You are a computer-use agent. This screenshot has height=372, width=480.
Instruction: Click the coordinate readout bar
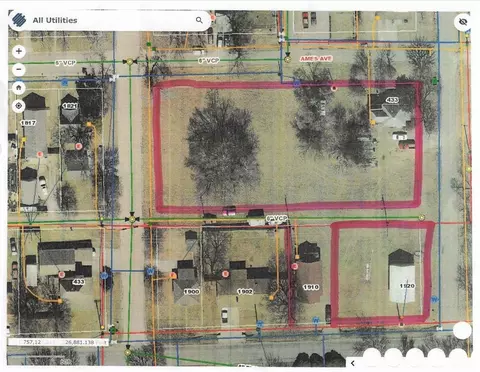click(58, 342)
